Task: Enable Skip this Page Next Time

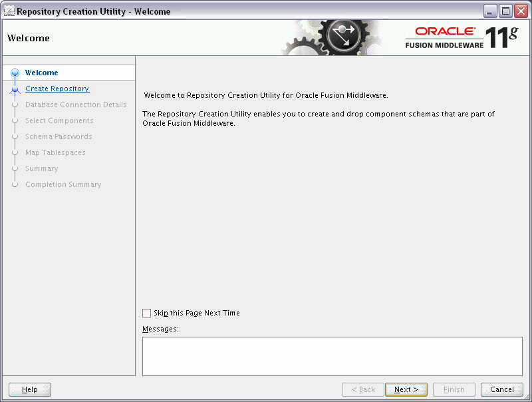Action: [146, 313]
